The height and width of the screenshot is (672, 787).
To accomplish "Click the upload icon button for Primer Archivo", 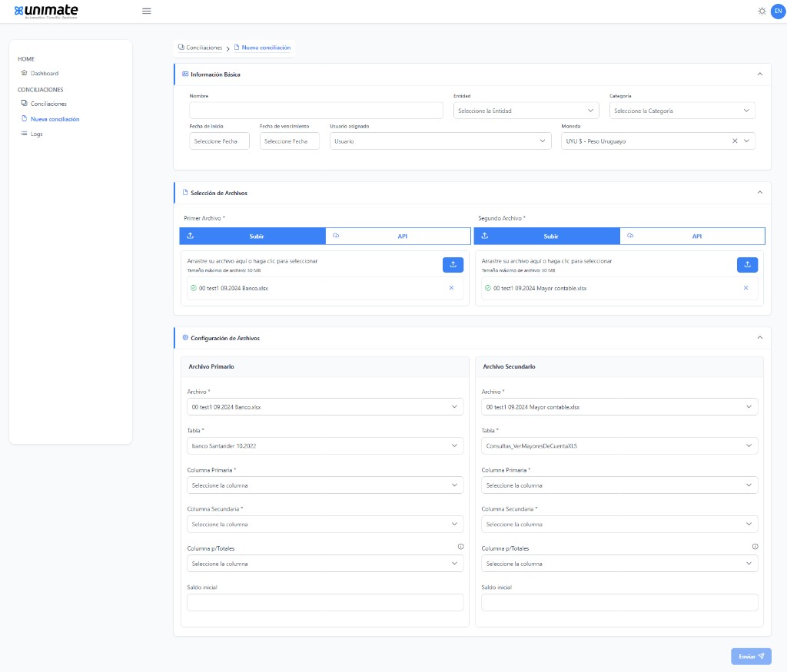I will click(x=453, y=265).
